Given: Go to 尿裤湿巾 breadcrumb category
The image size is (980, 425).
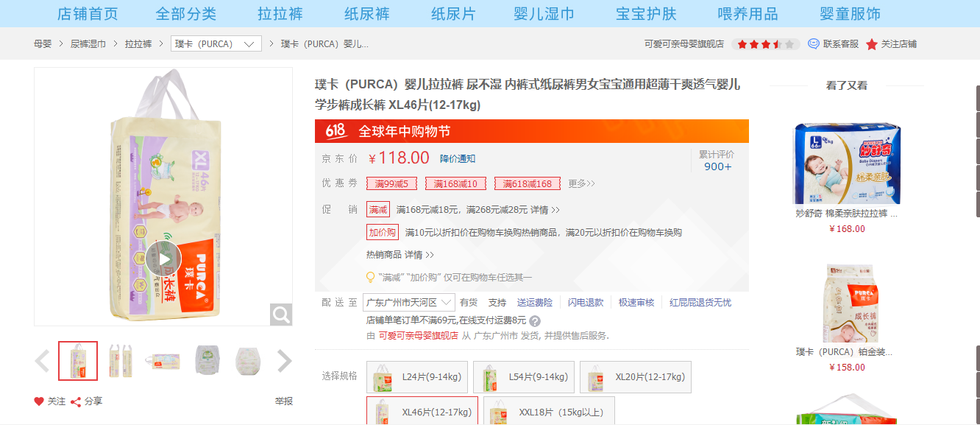Looking at the screenshot, I should tap(88, 44).
